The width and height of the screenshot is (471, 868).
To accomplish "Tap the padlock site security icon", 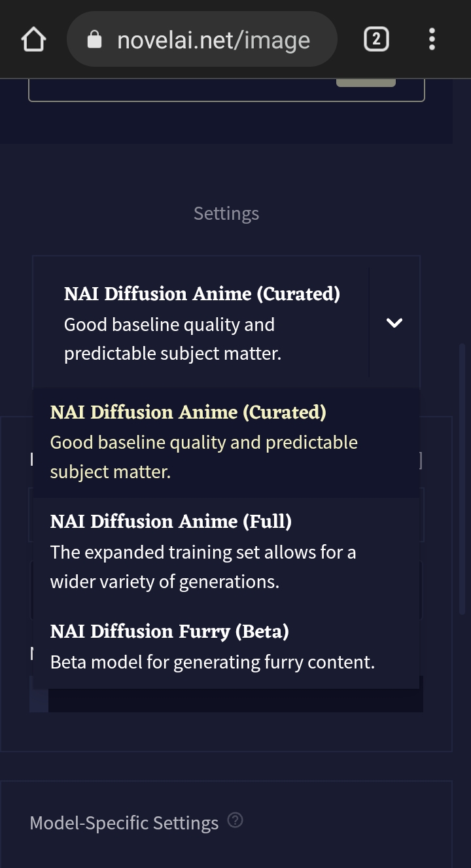I will [x=95, y=40].
